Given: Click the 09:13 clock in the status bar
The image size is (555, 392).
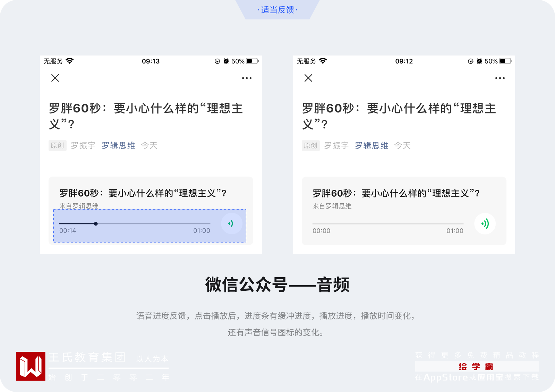Looking at the screenshot, I should click(x=151, y=61).
